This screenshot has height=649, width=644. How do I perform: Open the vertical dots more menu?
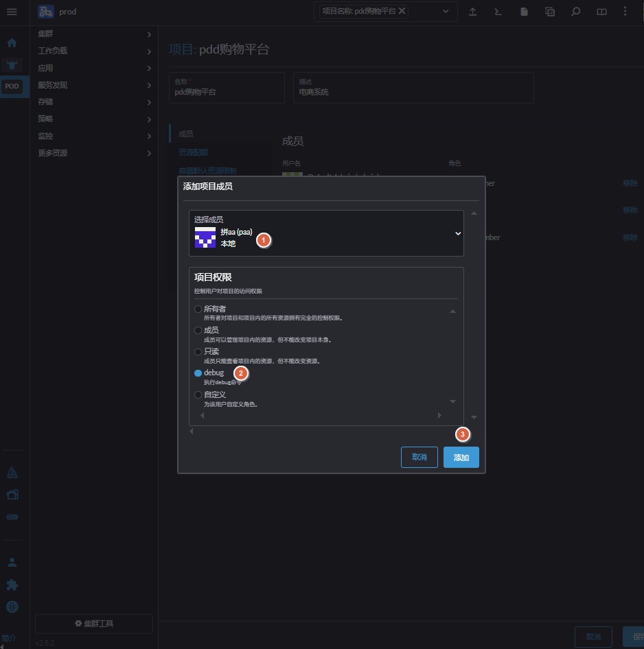[625, 11]
